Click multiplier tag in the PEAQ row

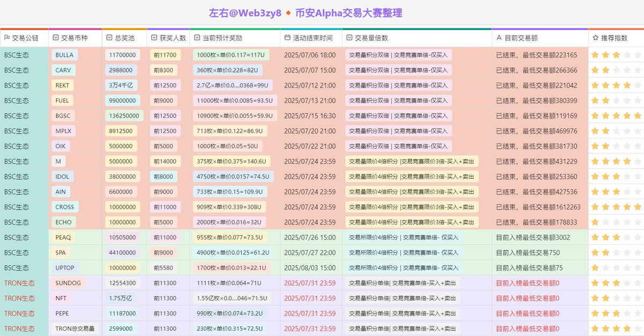click(x=404, y=237)
